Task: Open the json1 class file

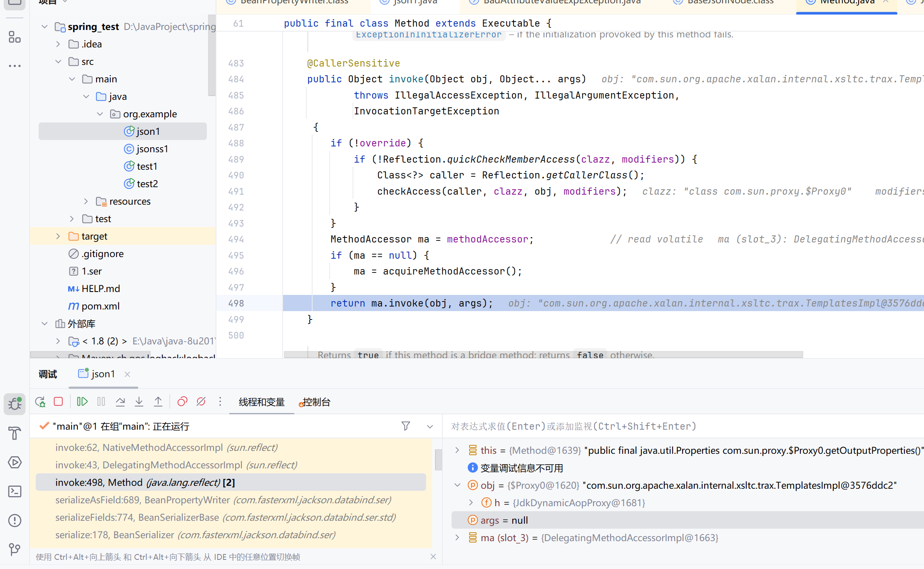Action: pyautogui.click(x=123, y=131)
